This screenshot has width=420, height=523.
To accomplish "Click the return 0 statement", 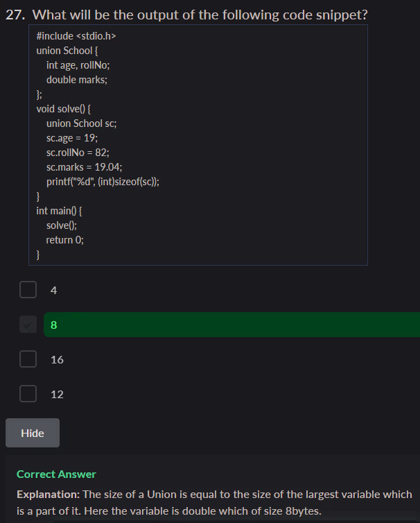I will 65,239.
